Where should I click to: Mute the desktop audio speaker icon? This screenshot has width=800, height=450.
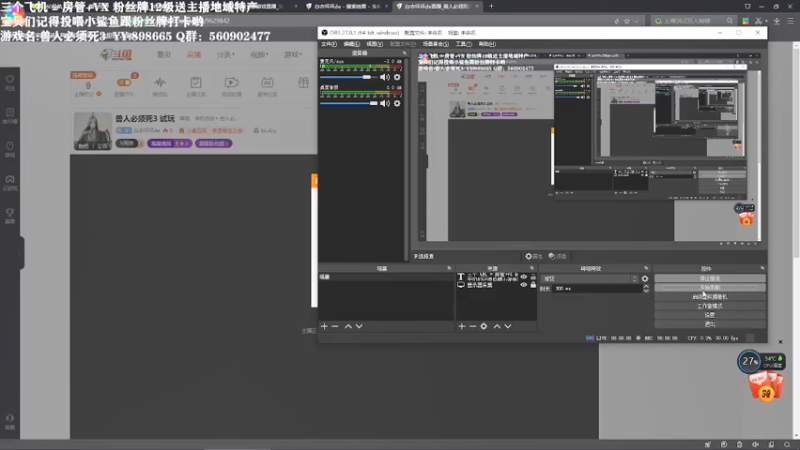pos(385,104)
